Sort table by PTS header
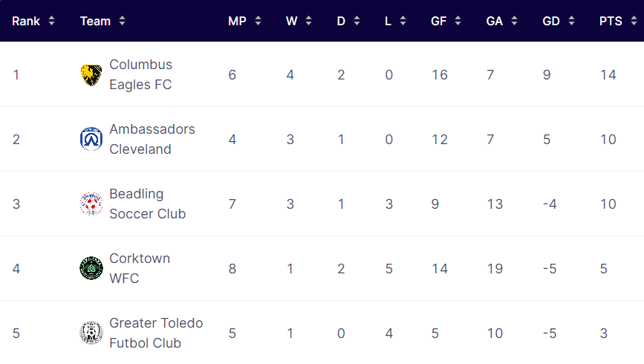 [611, 21]
